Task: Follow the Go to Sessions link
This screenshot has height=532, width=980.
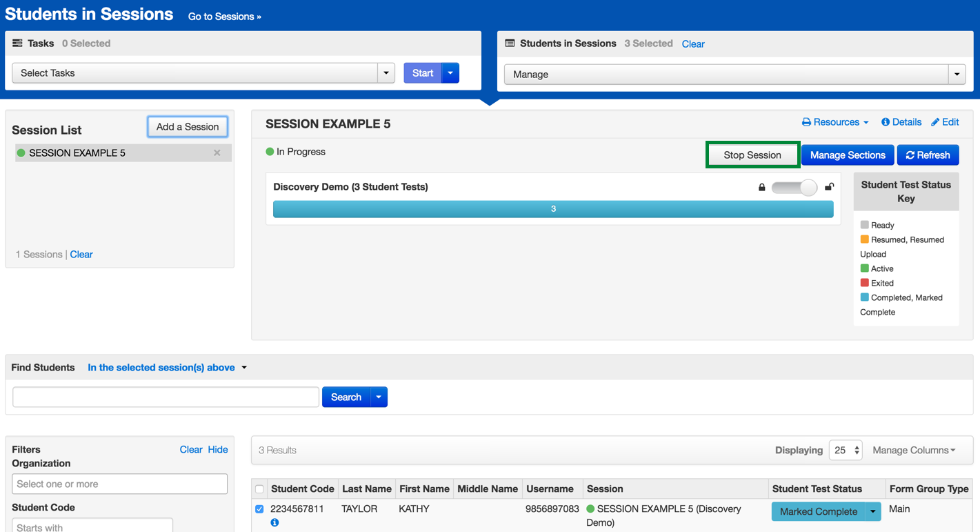Action: point(224,17)
